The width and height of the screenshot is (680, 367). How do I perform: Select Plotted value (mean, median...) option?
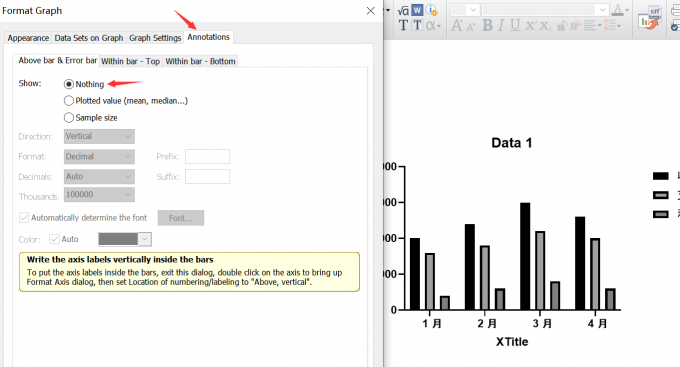pos(69,101)
